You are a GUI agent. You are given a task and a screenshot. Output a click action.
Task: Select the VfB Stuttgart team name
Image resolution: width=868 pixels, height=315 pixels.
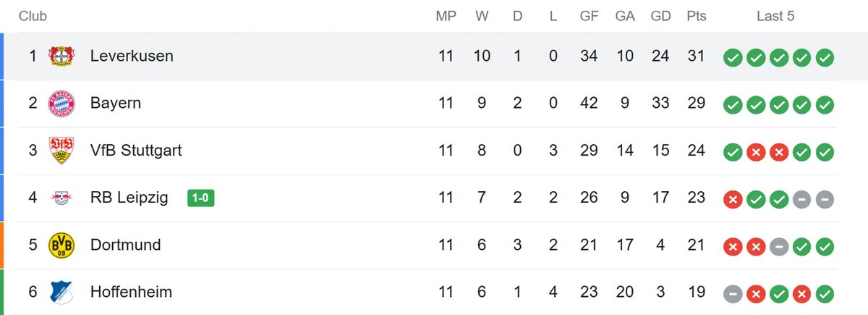click(x=136, y=150)
